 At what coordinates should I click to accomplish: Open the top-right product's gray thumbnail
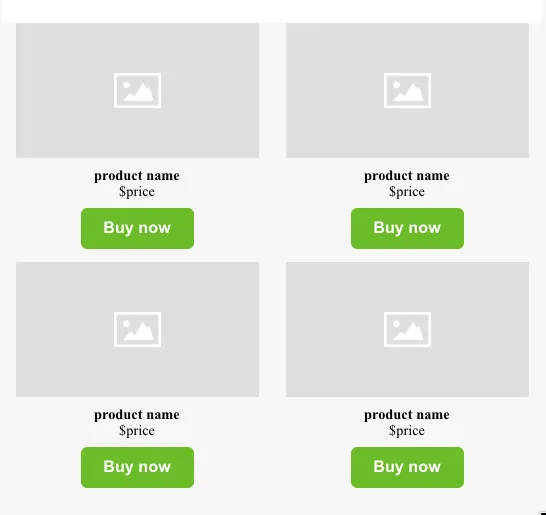tap(407, 91)
